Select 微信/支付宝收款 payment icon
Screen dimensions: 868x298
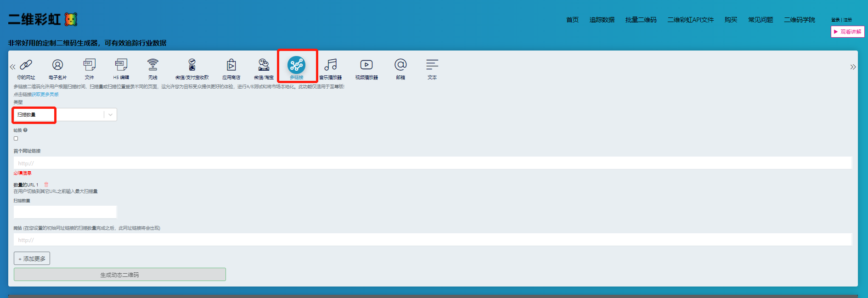pos(192,65)
